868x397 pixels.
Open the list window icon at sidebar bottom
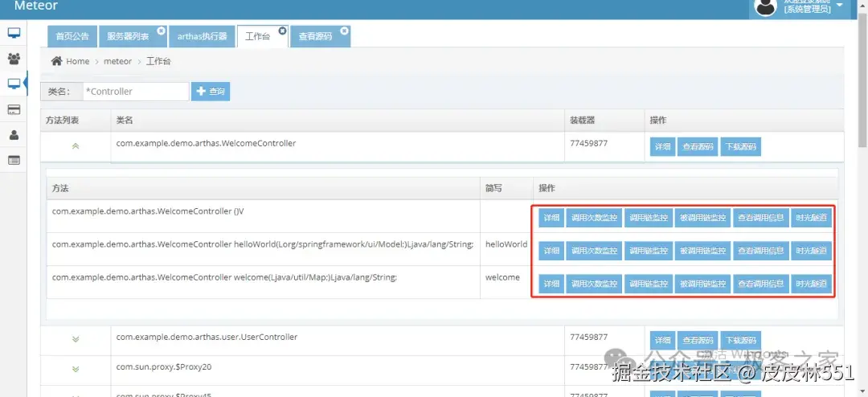[x=14, y=160]
